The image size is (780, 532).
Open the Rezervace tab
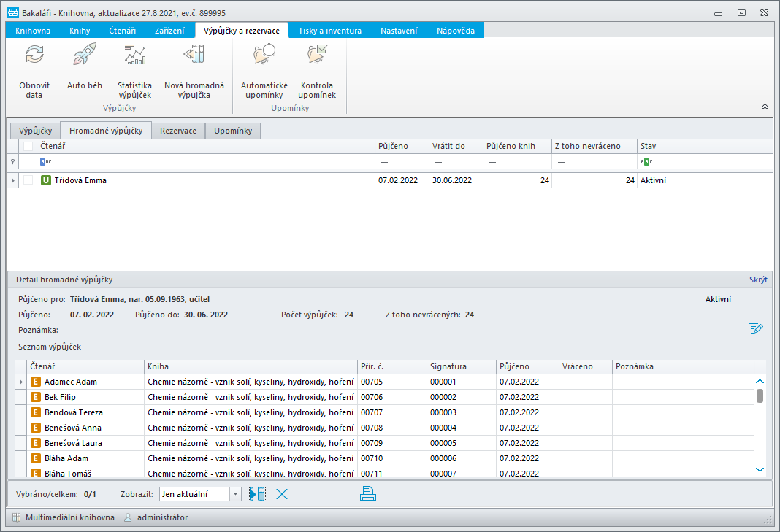[178, 131]
